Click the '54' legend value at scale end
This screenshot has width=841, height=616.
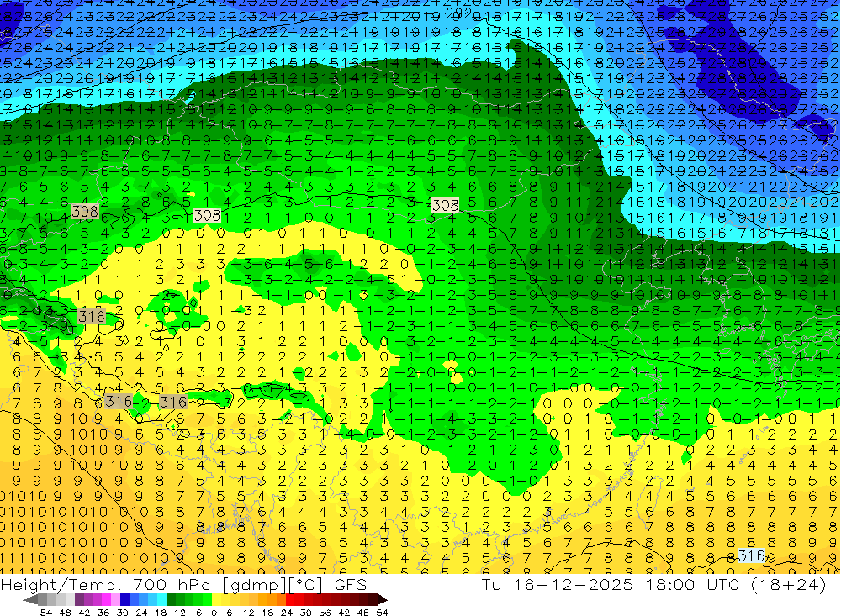pyautogui.click(x=382, y=613)
